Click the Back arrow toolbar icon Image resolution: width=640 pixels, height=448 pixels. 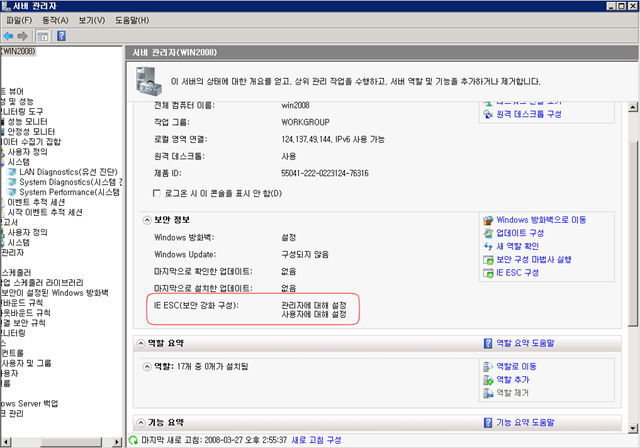pos(8,36)
